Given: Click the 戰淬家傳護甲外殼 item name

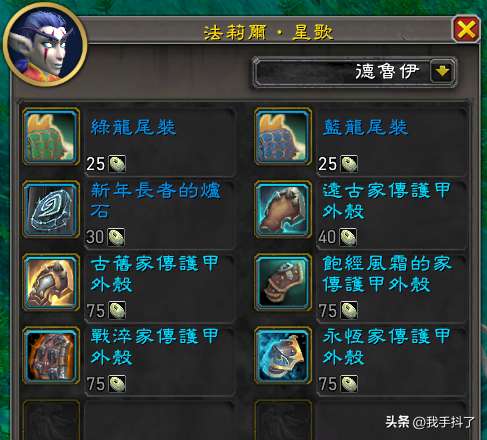Looking at the screenshot, I should 155,347.
